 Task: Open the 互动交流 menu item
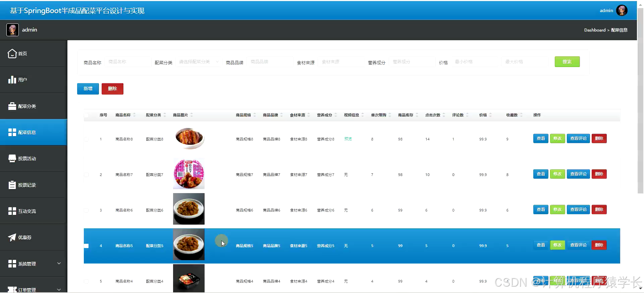[x=34, y=211]
